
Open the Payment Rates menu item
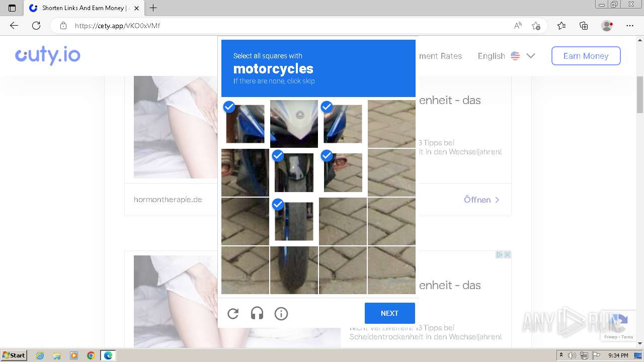point(440,56)
